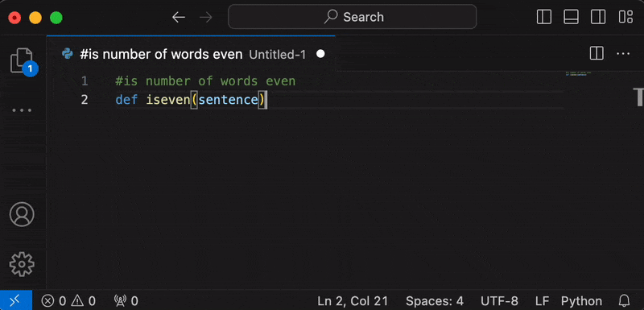Click the Search command center box
This screenshot has height=310, width=644.
point(353,17)
